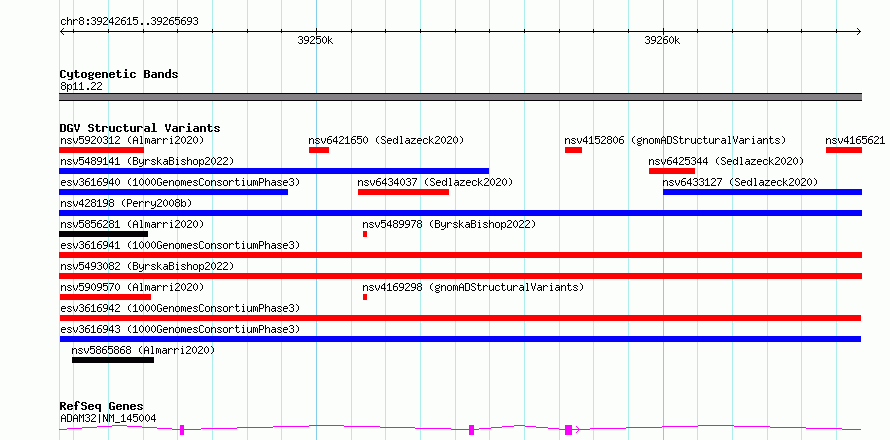
Task: Click the right arrowhead of the ruler
Action: (859, 31)
